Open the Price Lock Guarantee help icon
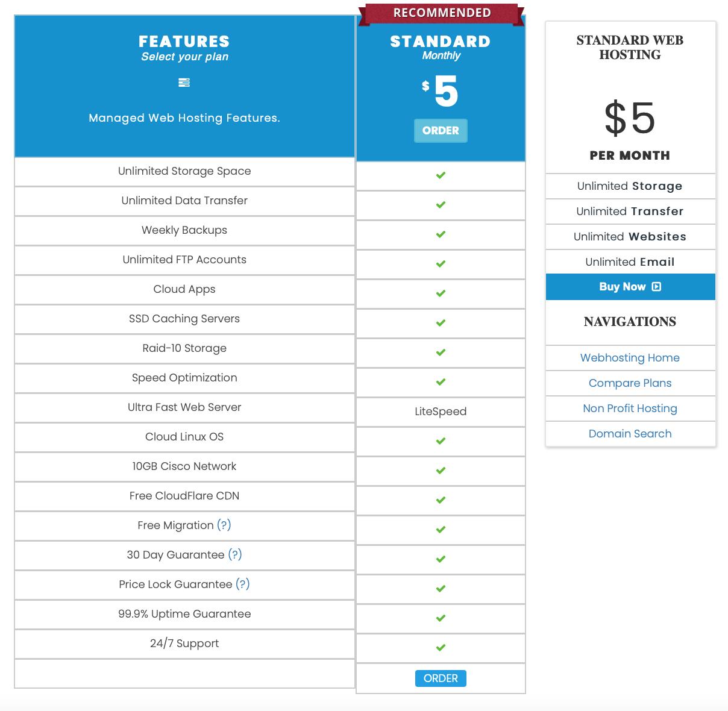 tap(243, 584)
